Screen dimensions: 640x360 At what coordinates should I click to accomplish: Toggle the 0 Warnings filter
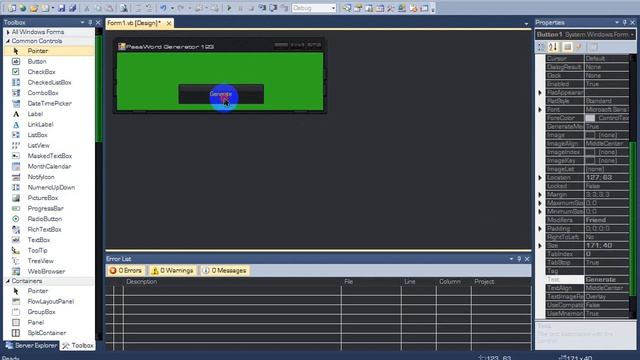(x=172, y=271)
